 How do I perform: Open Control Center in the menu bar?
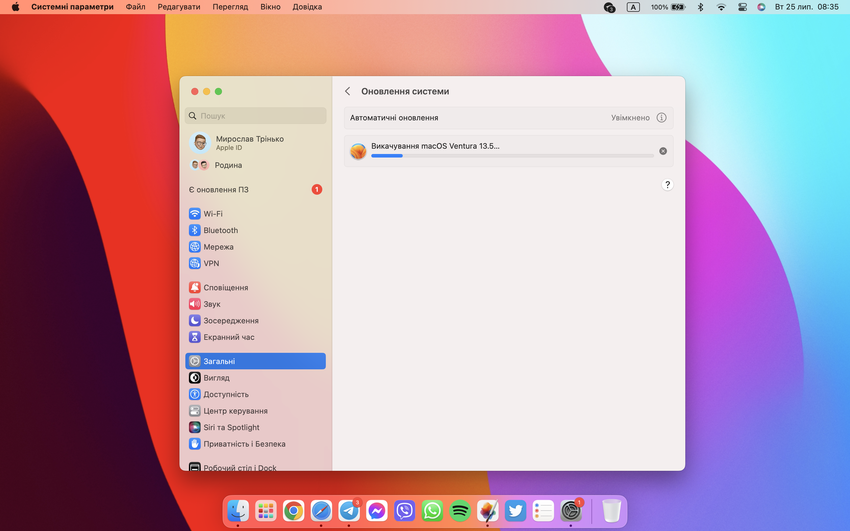(742, 7)
